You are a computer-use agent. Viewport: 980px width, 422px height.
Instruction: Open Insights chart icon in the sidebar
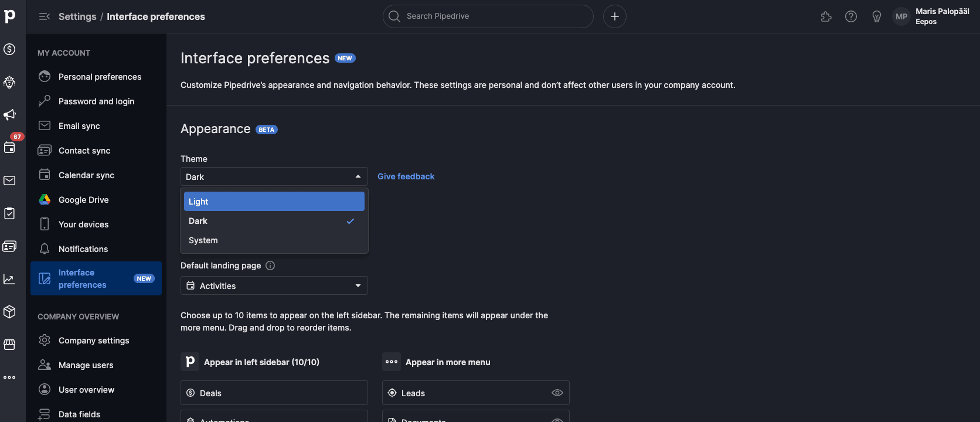[9, 279]
